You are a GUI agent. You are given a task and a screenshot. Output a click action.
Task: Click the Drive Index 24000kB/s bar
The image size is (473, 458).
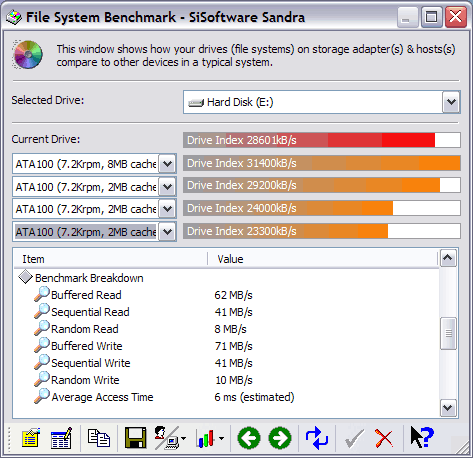pyautogui.click(x=322, y=208)
